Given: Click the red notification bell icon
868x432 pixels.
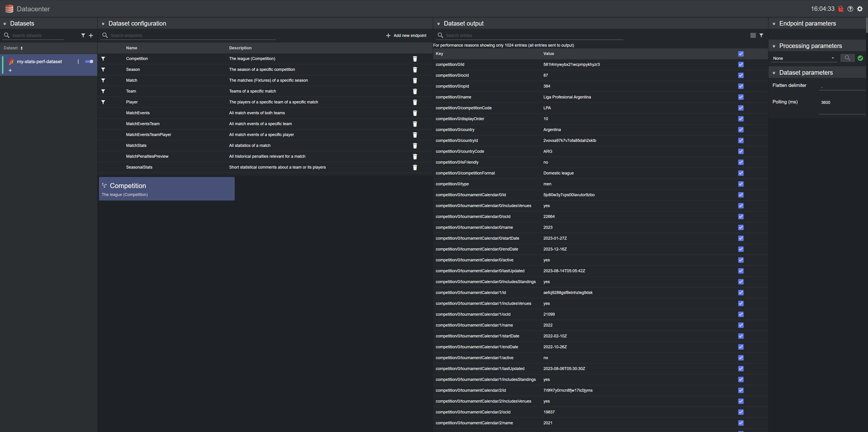Looking at the screenshot, I should point(841,9).
